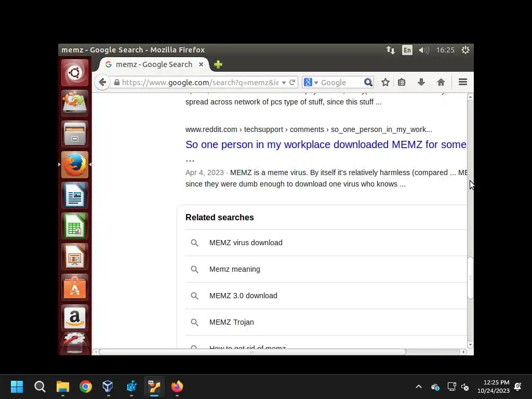This screenshot has width=532, height=399.
Task: Open the sound volume indicator
Action: coord(424,50)
